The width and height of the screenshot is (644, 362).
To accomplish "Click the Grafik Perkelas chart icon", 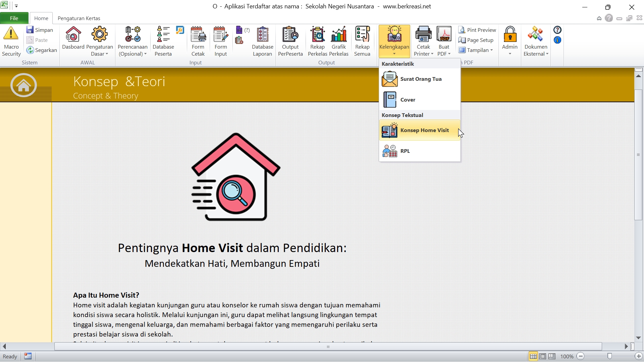I will pos(339,34).
